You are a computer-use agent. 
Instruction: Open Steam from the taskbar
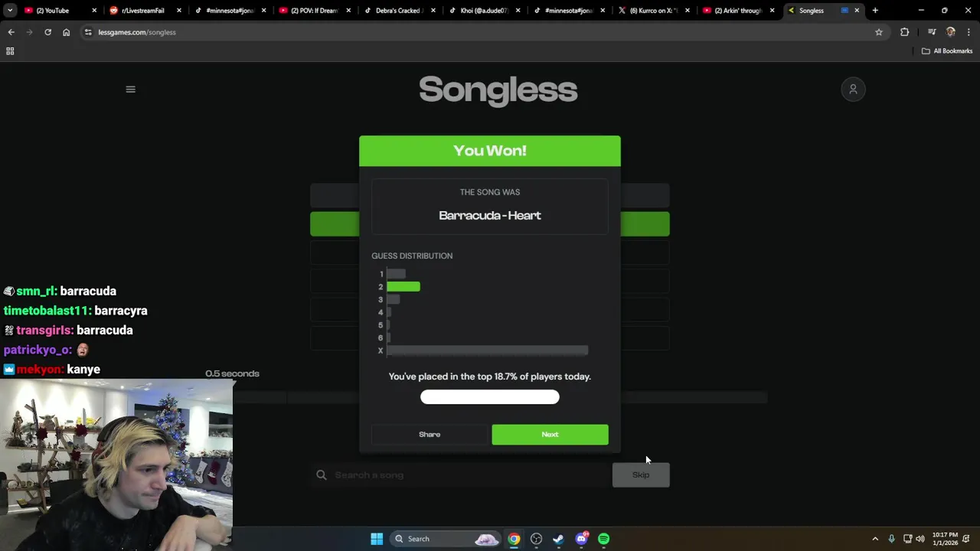(x=558, y=539)
